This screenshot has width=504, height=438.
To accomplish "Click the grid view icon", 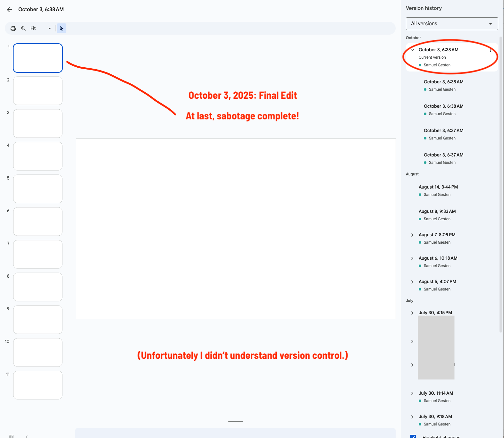I will (x=11, y=436).
